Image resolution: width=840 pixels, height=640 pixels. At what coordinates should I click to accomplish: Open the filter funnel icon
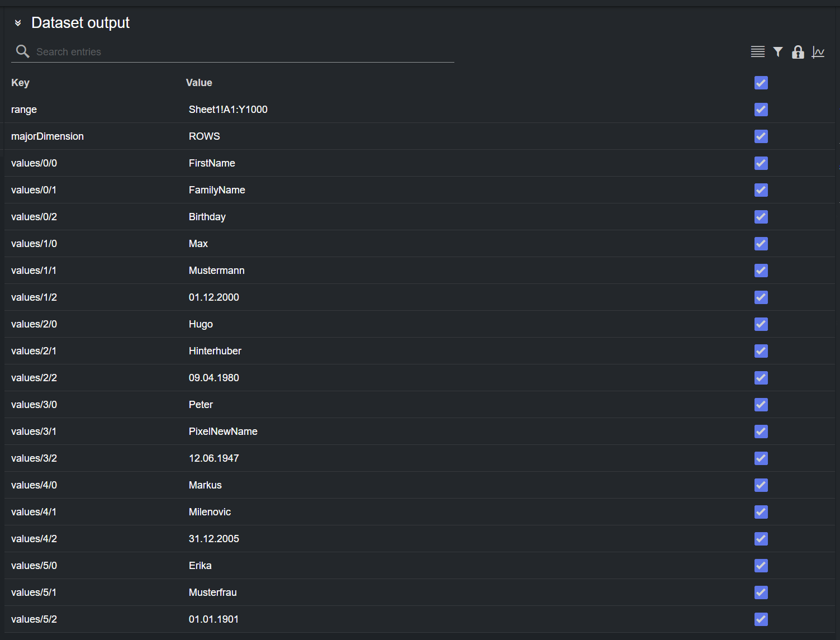click(778, 52)
